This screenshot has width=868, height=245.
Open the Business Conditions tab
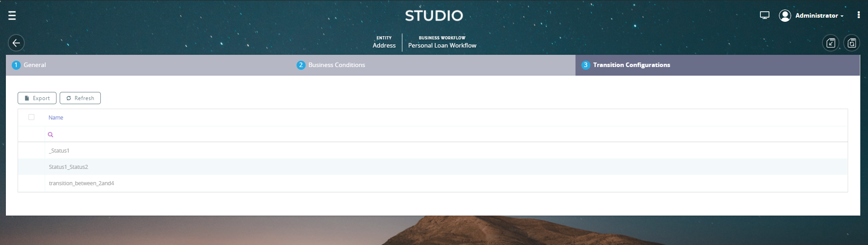336,65
